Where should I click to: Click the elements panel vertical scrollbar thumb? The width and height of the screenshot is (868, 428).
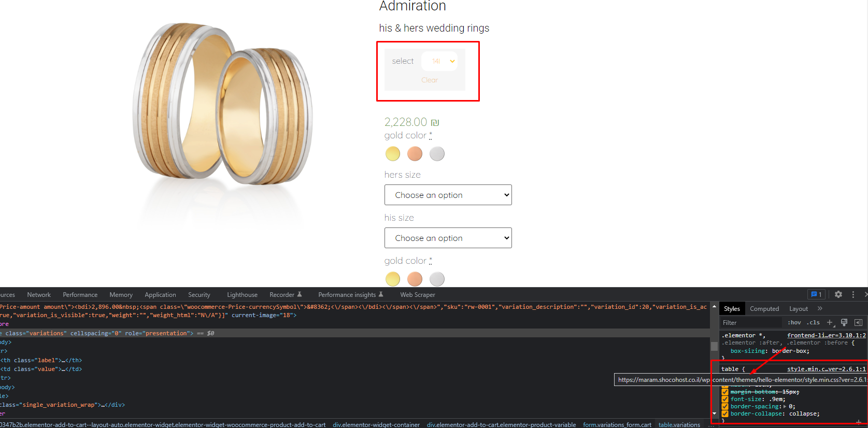pyautogui.click(x=714, y=347)
